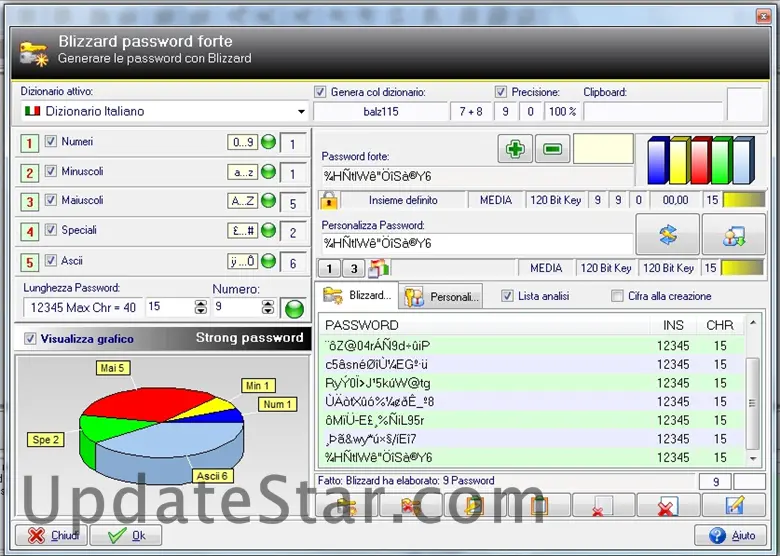Click the green generate ball beside Numero field
780x556 pixels.
click(294, 308)
